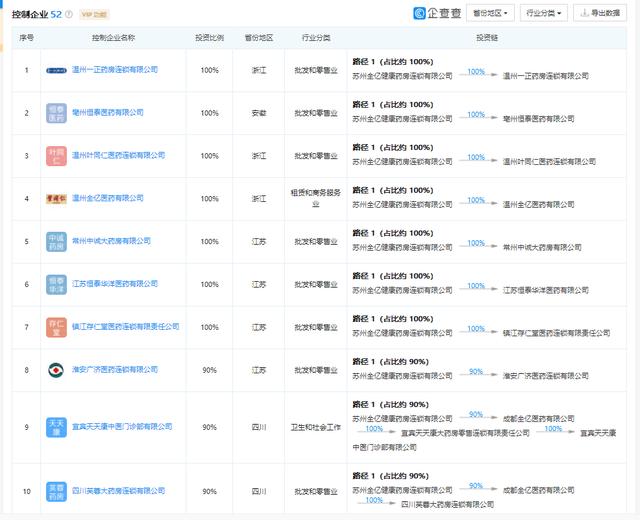Viewport: 640px width, 520px height.
Task: Open the 行业分类 filter dropdown
Action: point(544,13)
